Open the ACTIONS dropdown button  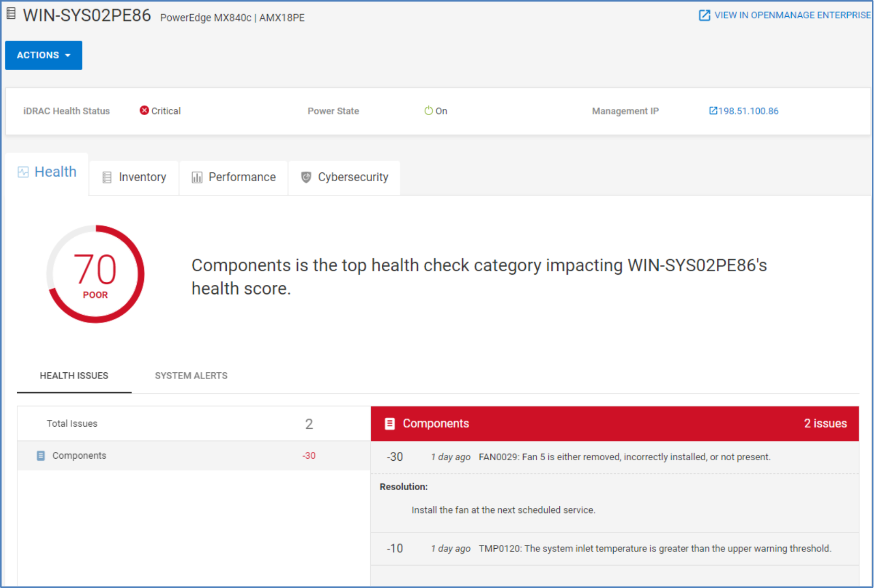pyautogui.click(x=43, y=55)
